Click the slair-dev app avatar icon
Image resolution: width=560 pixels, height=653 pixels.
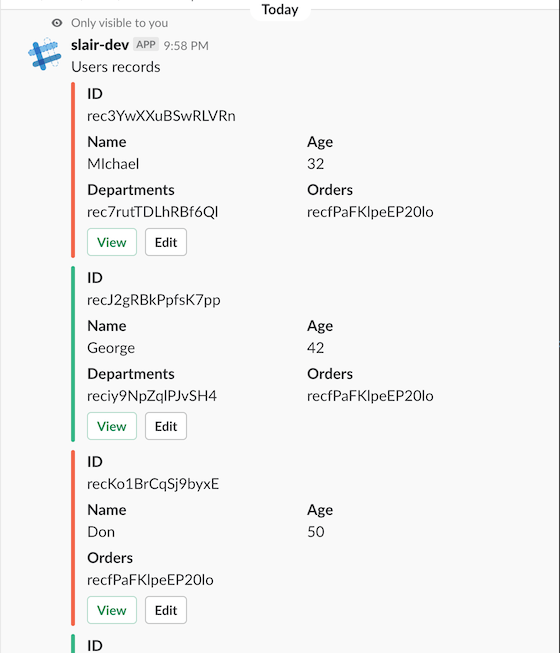(45, 54)
